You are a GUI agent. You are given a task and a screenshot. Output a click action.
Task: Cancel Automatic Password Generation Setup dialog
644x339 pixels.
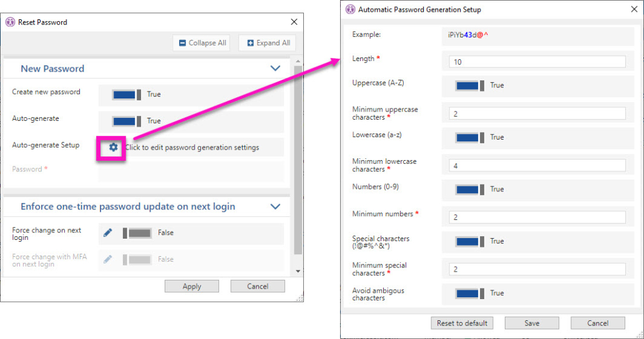[598, 323]
